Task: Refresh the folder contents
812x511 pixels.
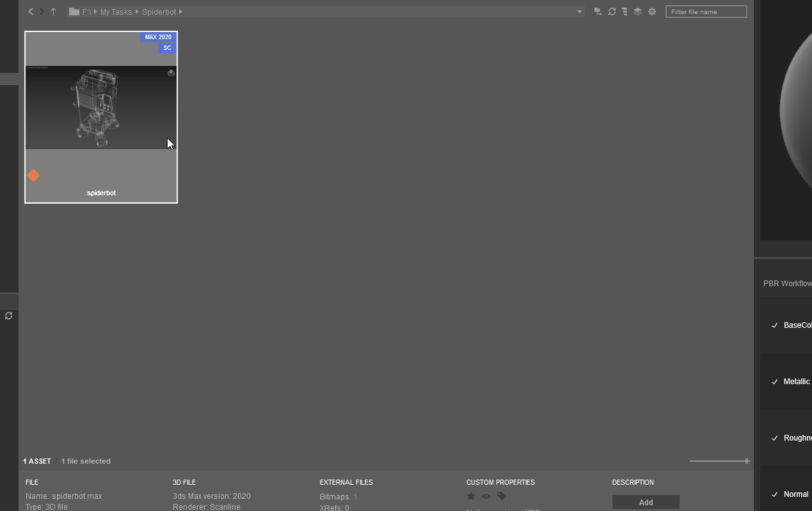Action: click(x=612, y=12)
